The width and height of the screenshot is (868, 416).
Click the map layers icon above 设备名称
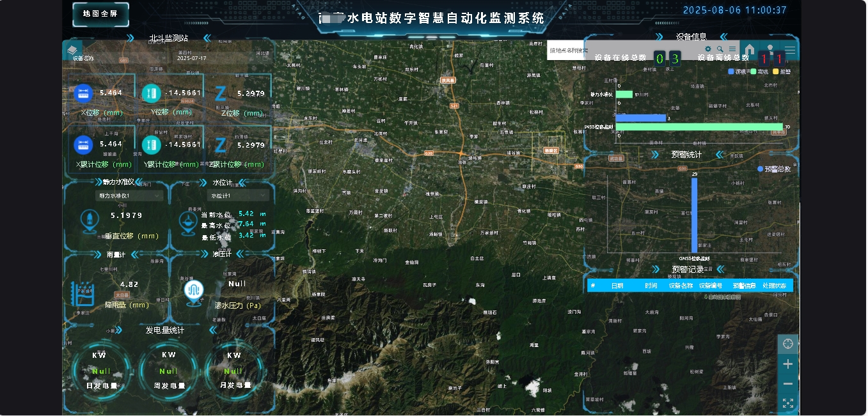click(x=74, y=50)
